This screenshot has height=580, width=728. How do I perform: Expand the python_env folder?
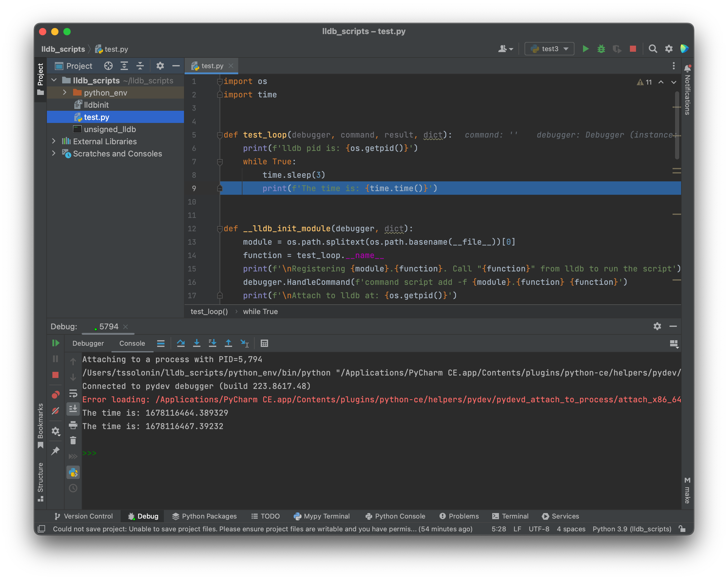[64, 93]
